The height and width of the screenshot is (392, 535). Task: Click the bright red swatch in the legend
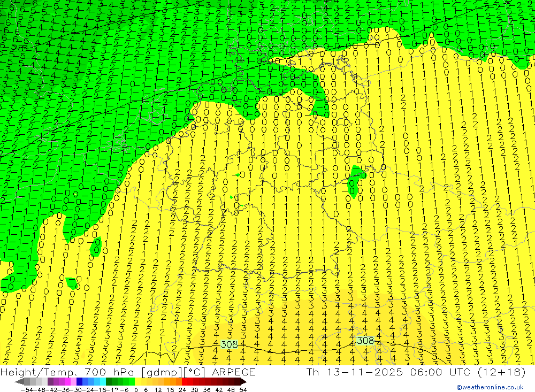185,382
